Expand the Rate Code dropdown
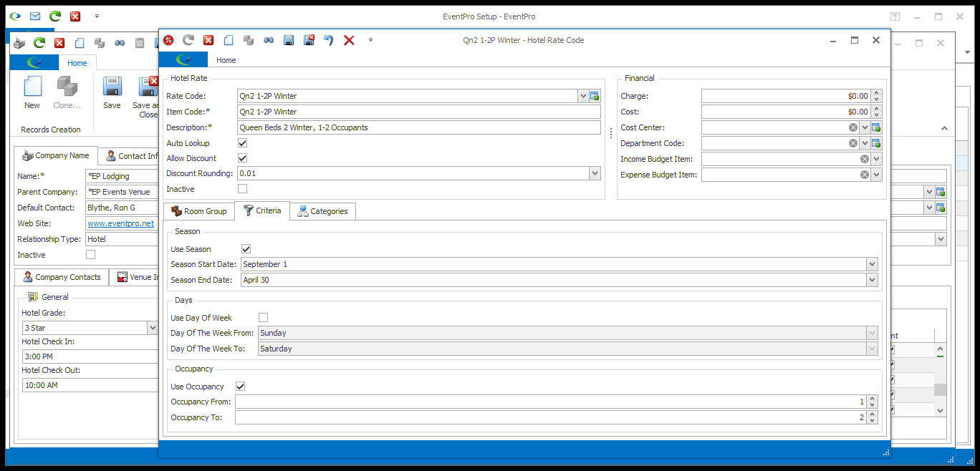 point(583,96)
